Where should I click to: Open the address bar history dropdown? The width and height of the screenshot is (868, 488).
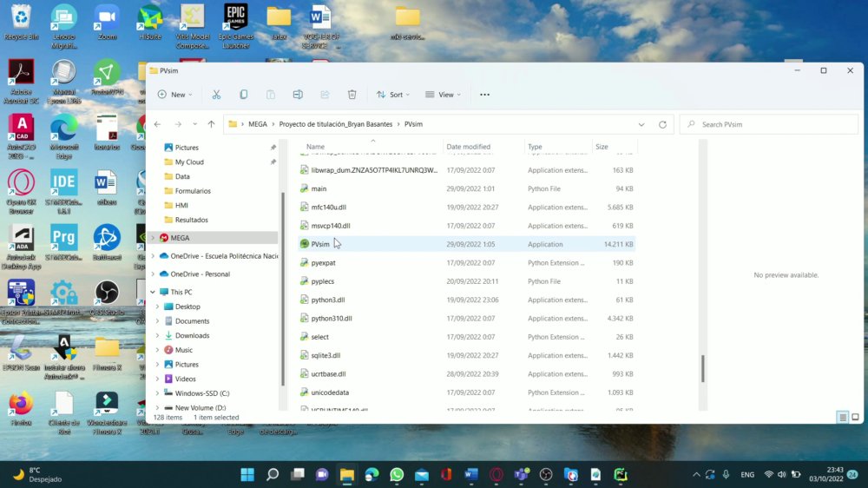point(641,125)
